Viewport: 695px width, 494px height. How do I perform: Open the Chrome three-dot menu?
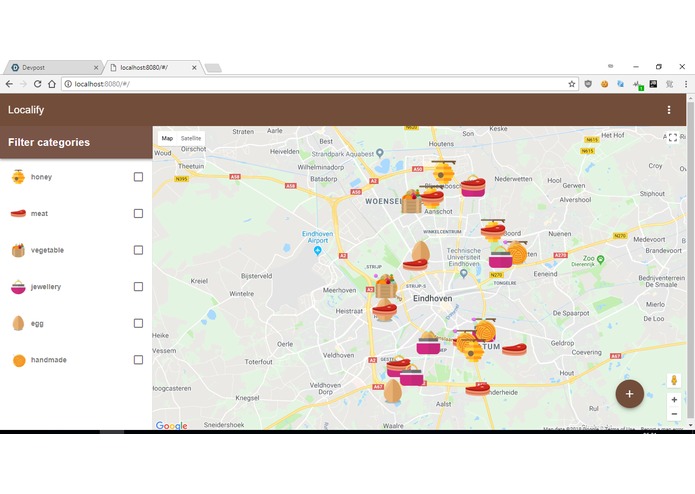[686, 84]
